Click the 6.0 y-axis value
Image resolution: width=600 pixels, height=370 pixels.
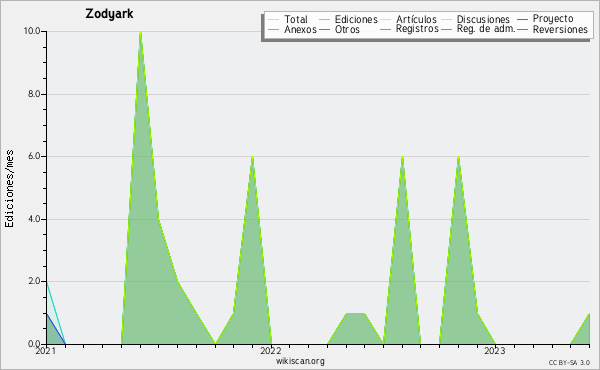click(34, 156)
